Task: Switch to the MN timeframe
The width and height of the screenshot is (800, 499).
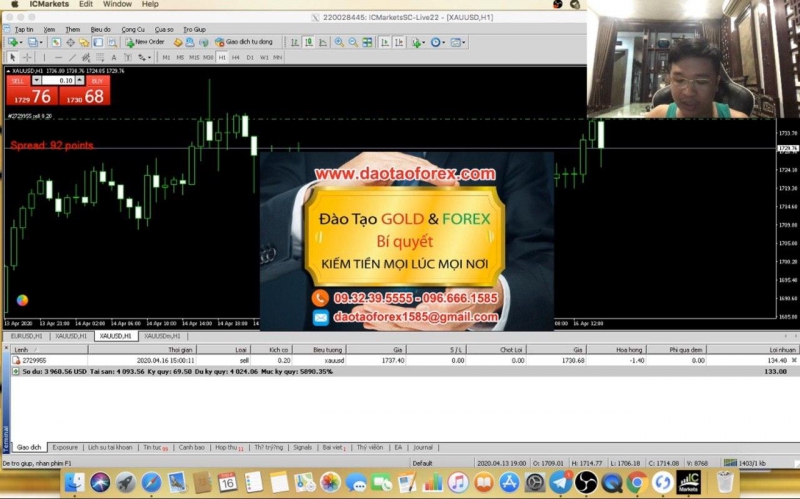Action: [x=278, y=58]
